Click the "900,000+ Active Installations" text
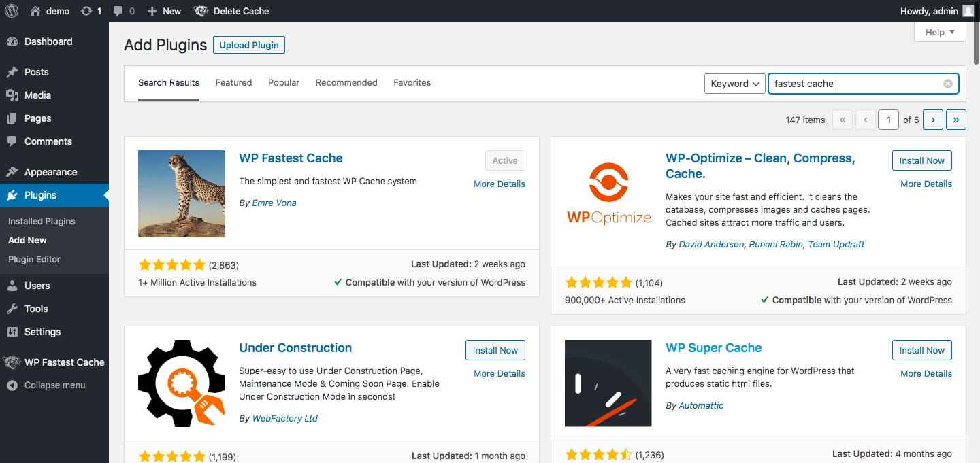Screen dimensions: 980x463 coord(625,300)
